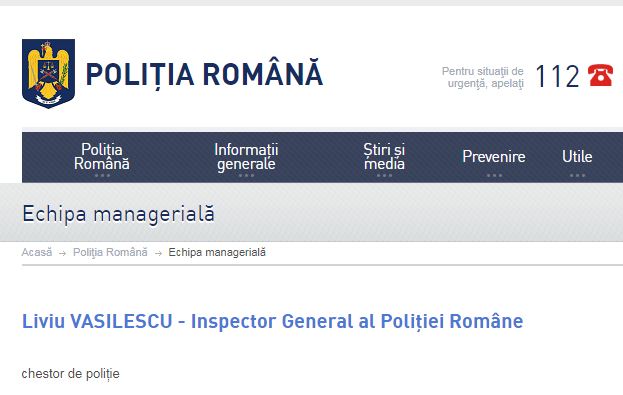This screenshot has height=395, width=623.
Task: Expand dots under Poliția Română menu
Action: (102, 175)
